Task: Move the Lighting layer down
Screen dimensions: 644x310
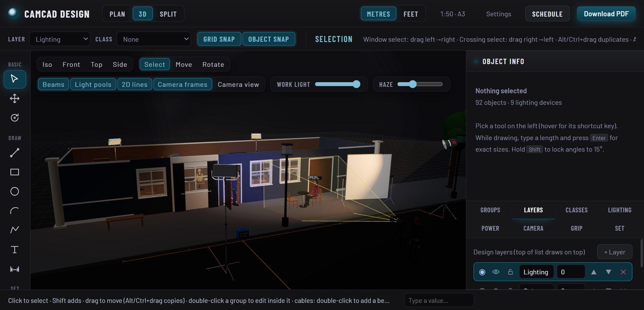Action: [x=609, y=272]
